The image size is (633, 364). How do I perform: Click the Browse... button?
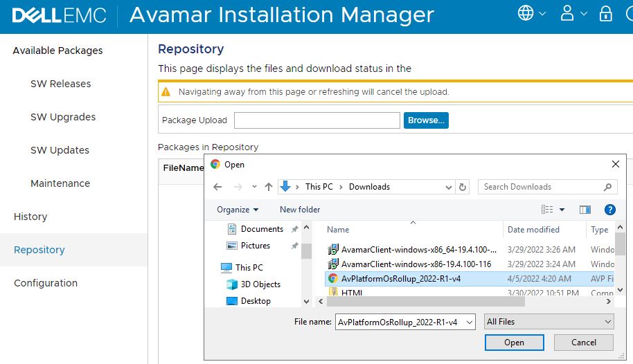(x=426, y=120)
